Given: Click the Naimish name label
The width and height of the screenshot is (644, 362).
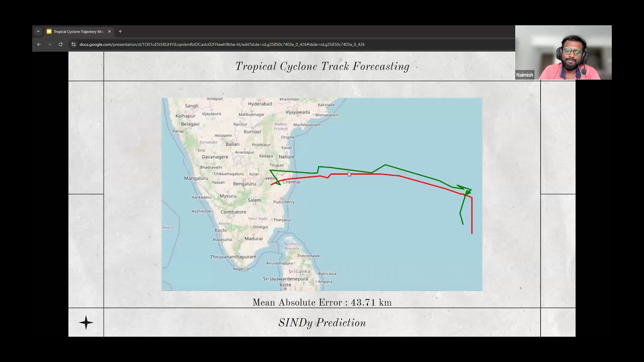Looking at the screenshot, I should [524, 75].
